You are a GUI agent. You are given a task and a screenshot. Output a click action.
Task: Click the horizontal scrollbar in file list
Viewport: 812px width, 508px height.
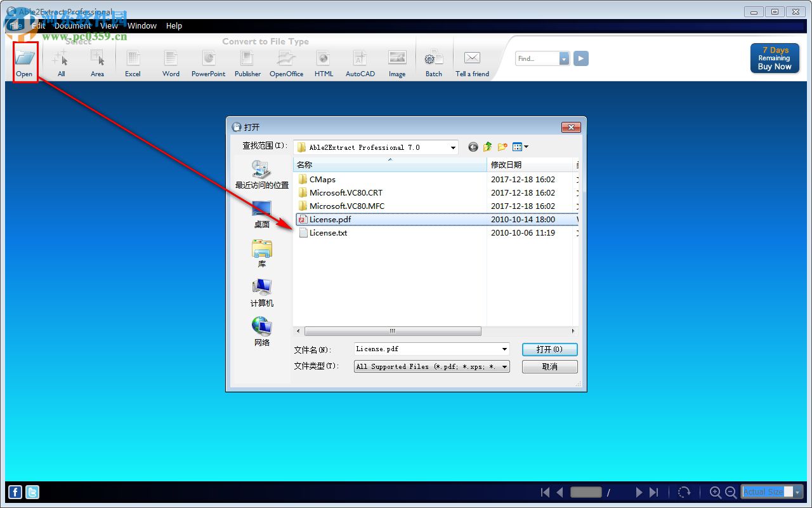[392, 331]
